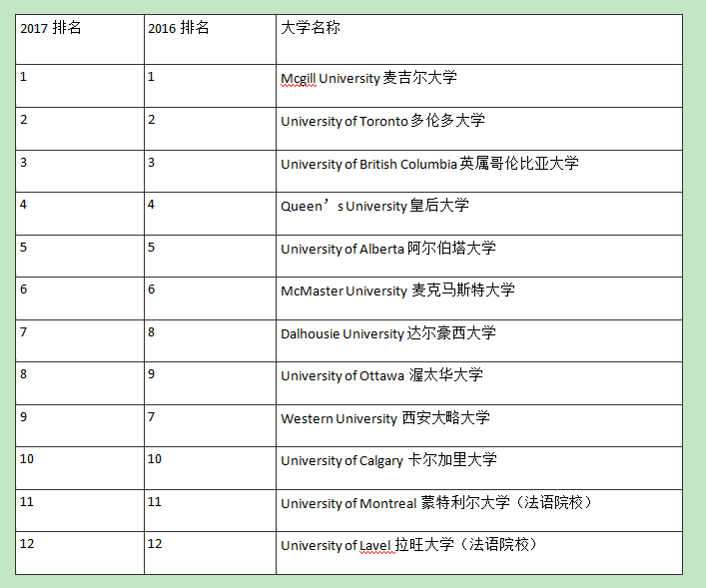The height and width of the screenshot is (588, 706).
Task: Select the Western University 西安大略大学 cell
Action: pyautogui.click(x=385, y=418)
